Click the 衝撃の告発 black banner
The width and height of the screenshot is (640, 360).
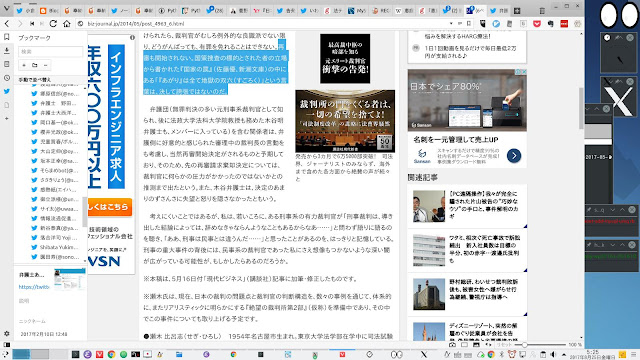(x=345, y=58)
